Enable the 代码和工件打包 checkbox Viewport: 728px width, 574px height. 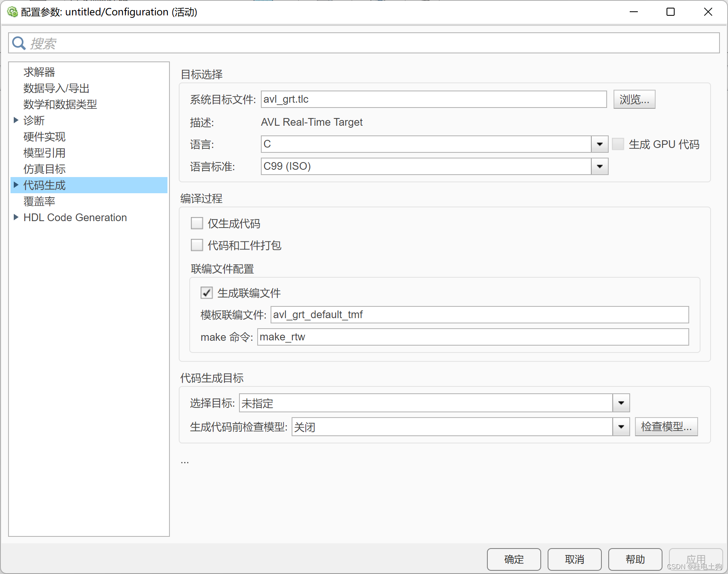(197, 245)
